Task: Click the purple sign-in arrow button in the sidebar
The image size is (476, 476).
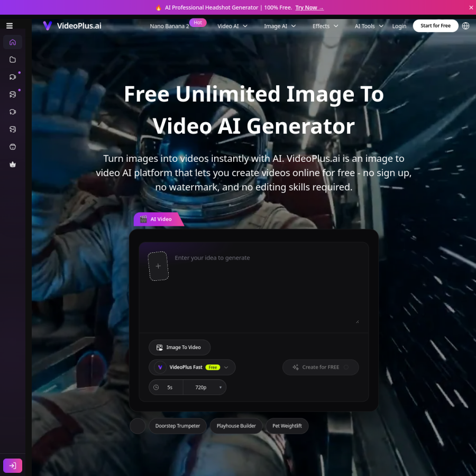Action: click(x=13, y=465)
